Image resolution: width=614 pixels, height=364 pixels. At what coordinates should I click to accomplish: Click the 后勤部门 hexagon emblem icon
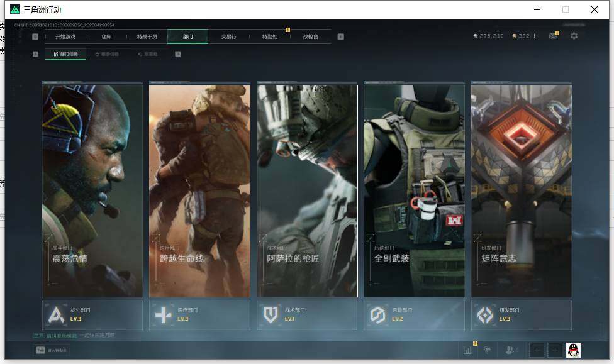pos(378,315)
